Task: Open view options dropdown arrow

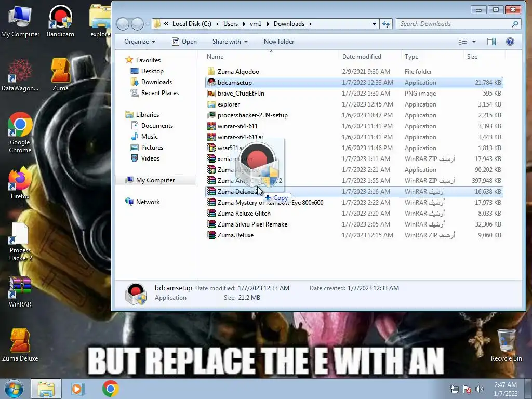Action: pos(474,42)
